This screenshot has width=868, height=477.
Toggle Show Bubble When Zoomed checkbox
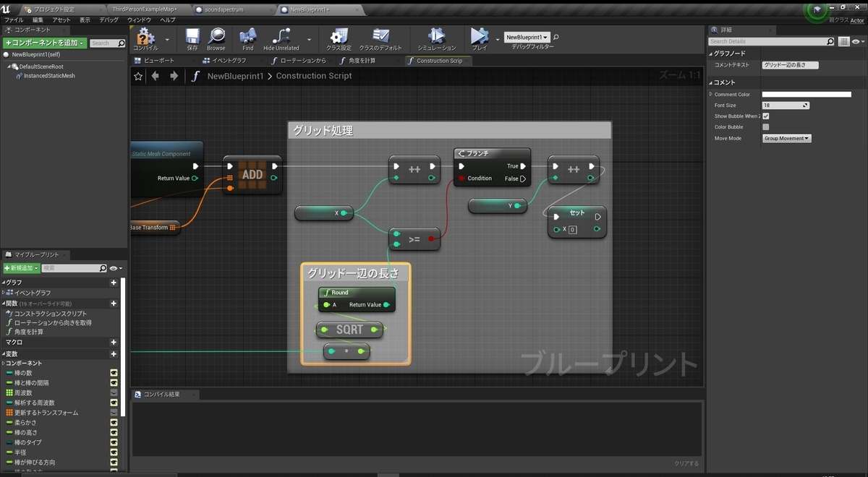pyautogui.click(x=766, y=116)
